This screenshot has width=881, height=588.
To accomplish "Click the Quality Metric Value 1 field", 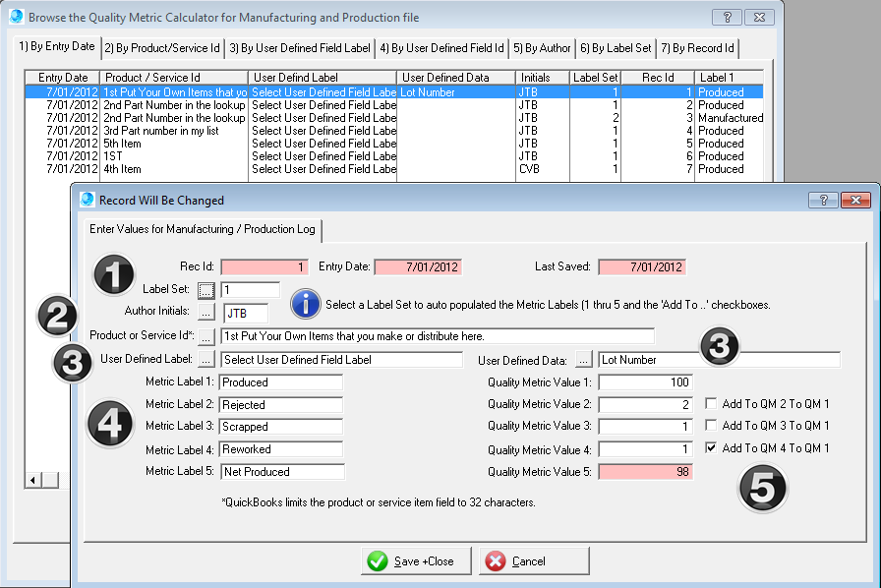I will 644,382.
